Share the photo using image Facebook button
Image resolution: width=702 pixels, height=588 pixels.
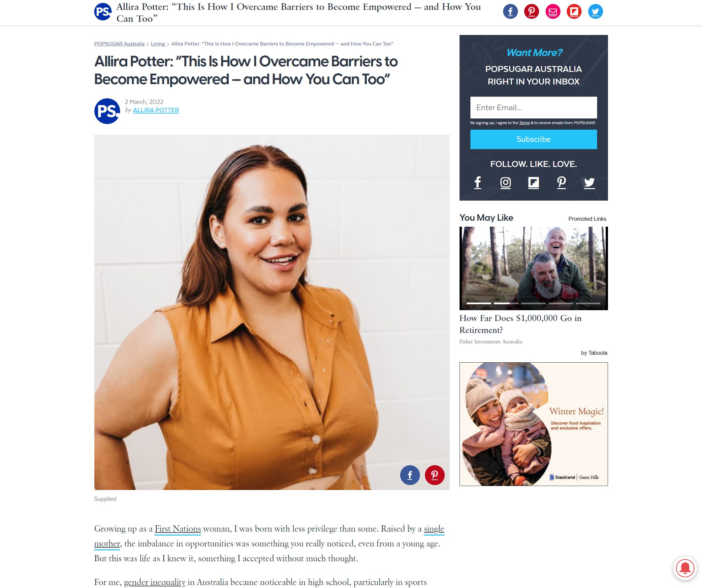click(x=410, y=475)
